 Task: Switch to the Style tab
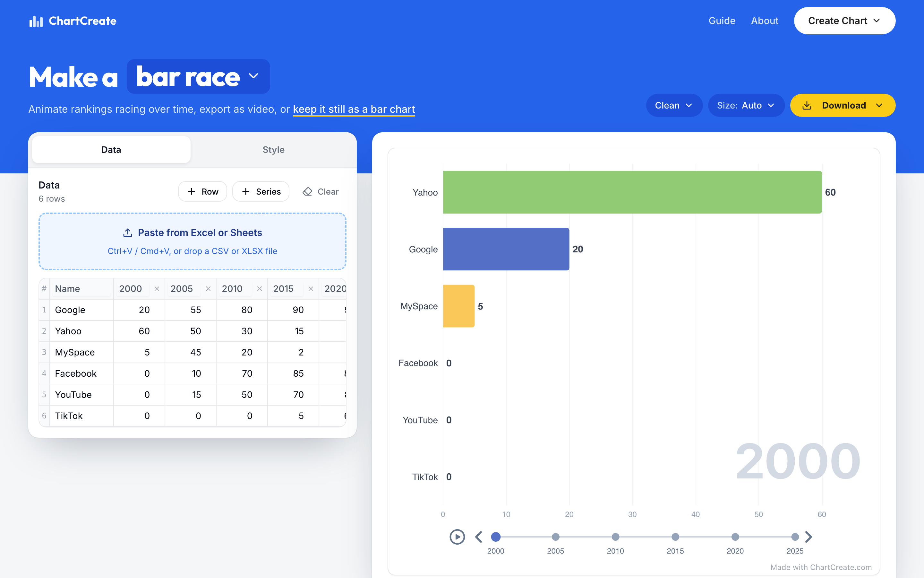pos(273,150)
